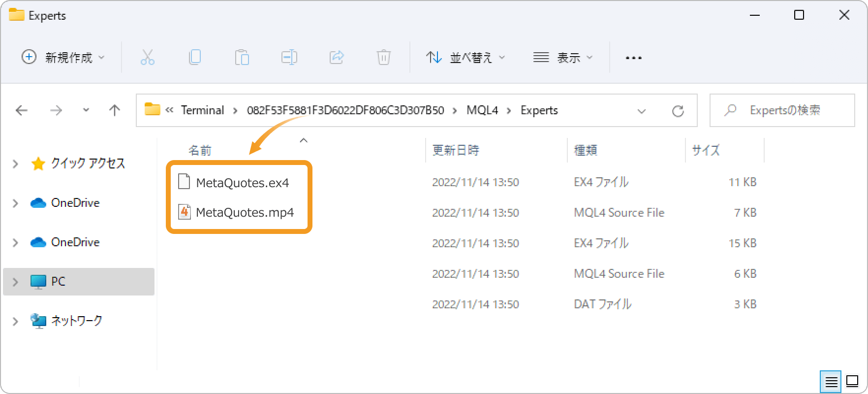
Task: Open the 表示 view menu
Action: pos(563,58)
